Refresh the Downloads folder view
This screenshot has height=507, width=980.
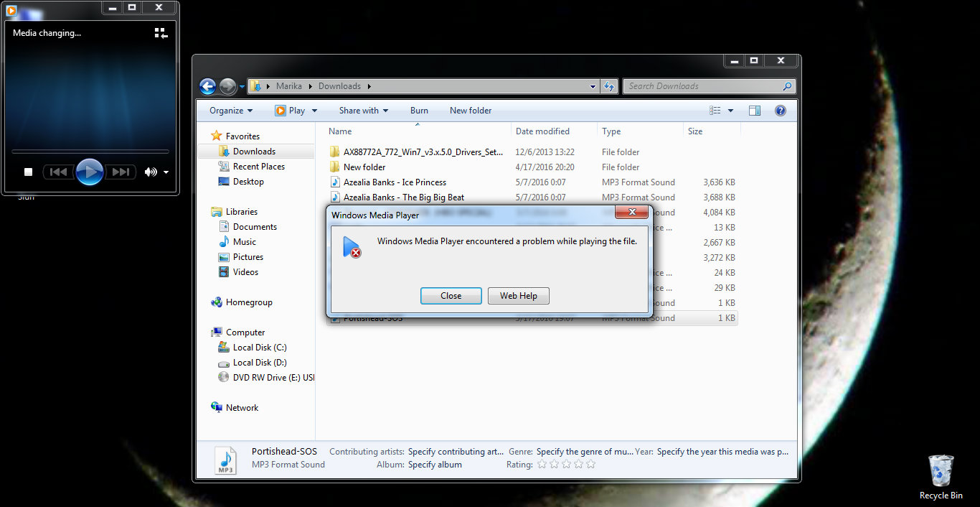(x=609, y=86)
